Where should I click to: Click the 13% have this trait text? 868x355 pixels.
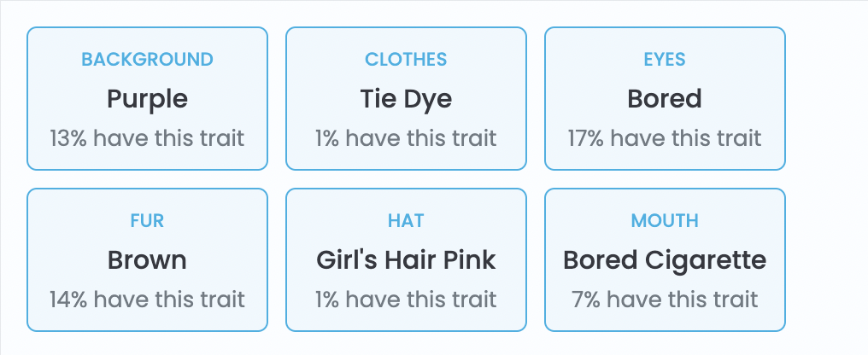[147, 138]
